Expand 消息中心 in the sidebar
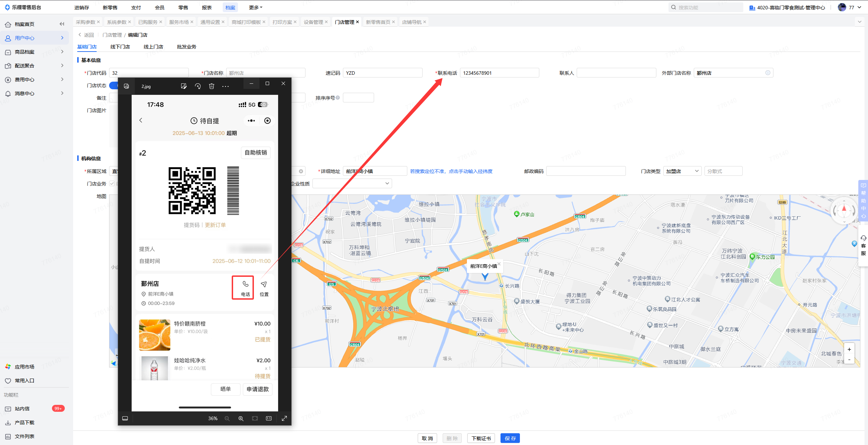Viewport: 868px width, 445px height. (35, 93)
